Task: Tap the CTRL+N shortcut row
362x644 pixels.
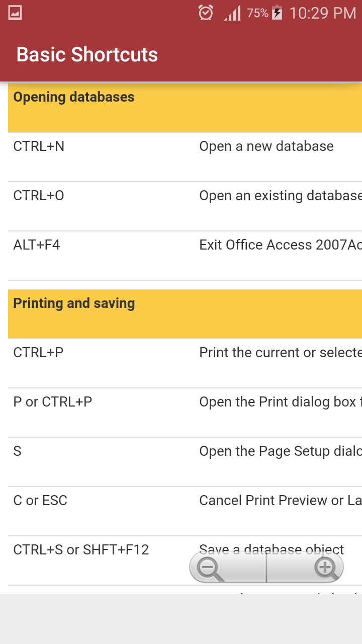Action: click(185, 157)
